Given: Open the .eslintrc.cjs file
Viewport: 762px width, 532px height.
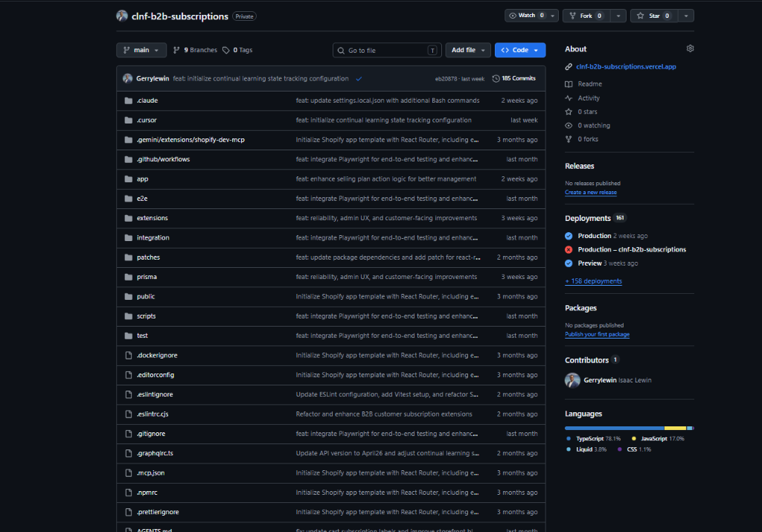Looking at the screenshot, I should 153,414.
